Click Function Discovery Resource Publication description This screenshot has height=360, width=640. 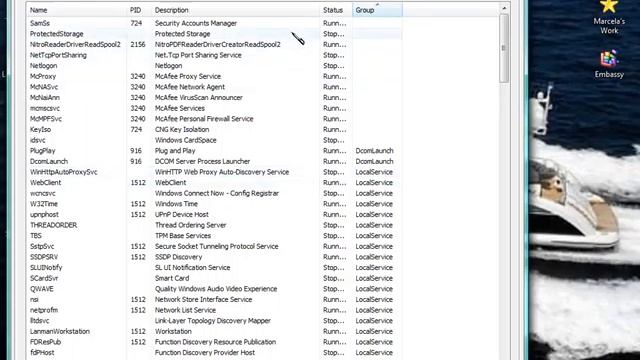point(216,342)
